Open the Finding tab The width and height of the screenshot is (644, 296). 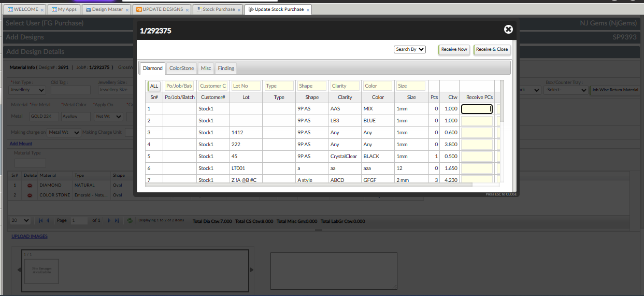pos(226,68)
